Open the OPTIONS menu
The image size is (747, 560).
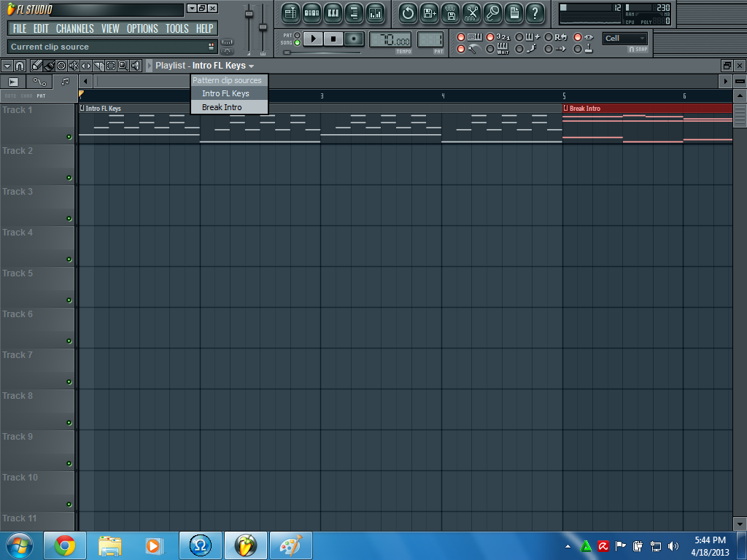point(142,28)
